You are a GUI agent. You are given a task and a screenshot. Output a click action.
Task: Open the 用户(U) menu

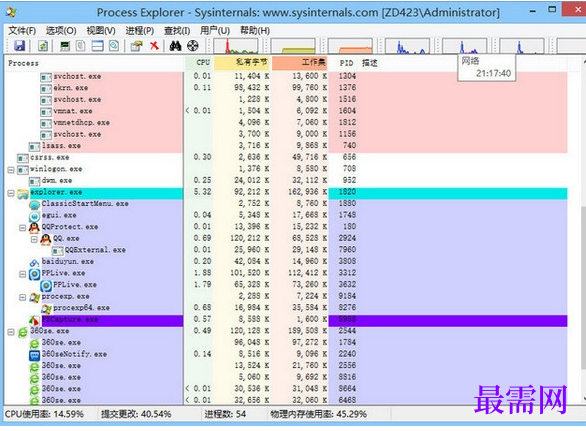tap(215, 30)
